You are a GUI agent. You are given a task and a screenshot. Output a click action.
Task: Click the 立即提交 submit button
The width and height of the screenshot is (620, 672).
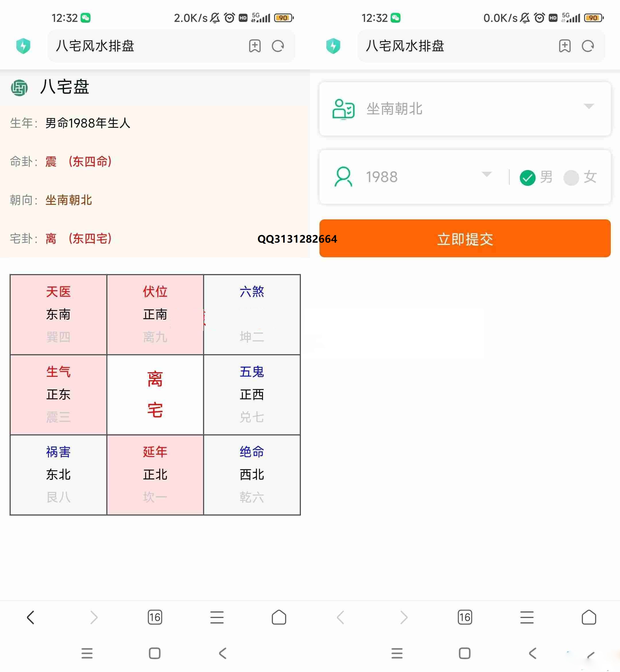click(x=465, y=238)
